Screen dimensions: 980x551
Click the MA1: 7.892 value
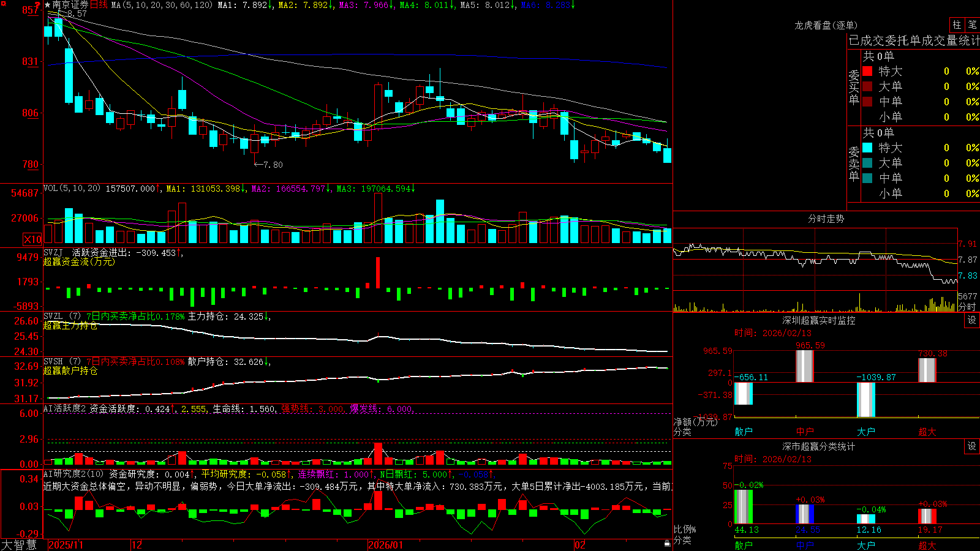pyautogui.click(x=243, y=5)
